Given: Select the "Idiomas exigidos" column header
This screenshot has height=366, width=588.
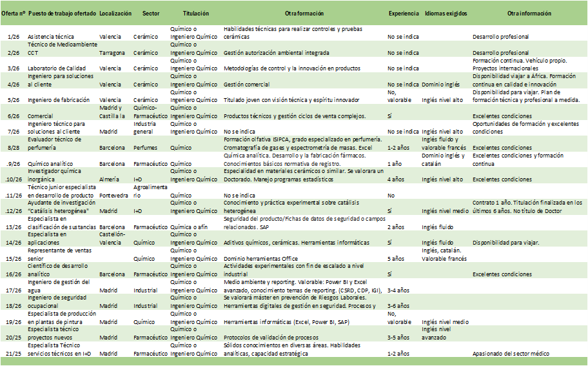Looking at the screenshot, I should [446, 13].
